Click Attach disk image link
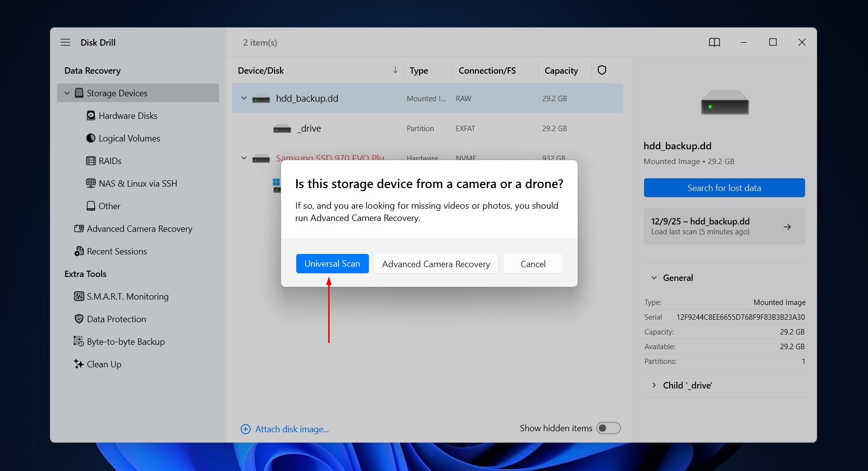This screenshot has width=868, height=471. click(291, 429)
